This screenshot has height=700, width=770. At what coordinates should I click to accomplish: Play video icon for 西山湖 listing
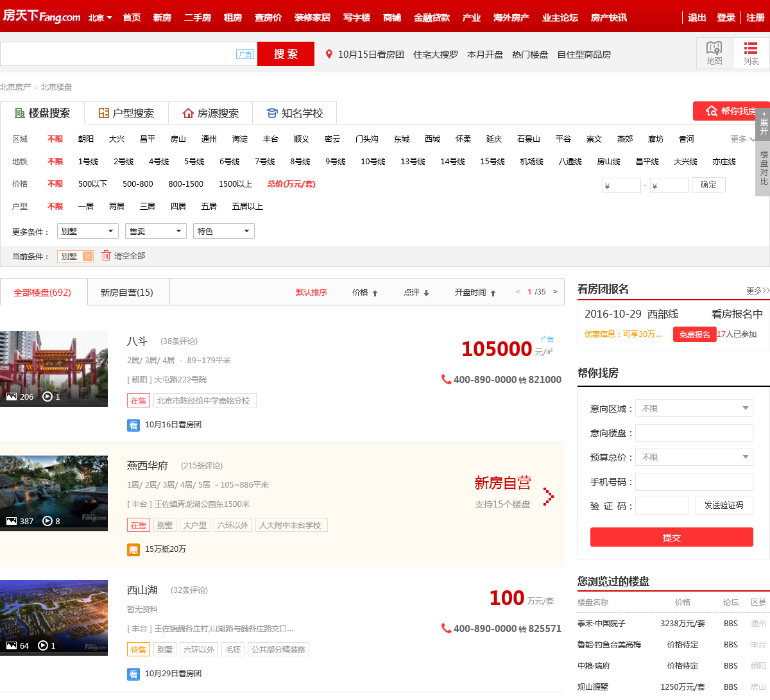[x=42, y=645]
